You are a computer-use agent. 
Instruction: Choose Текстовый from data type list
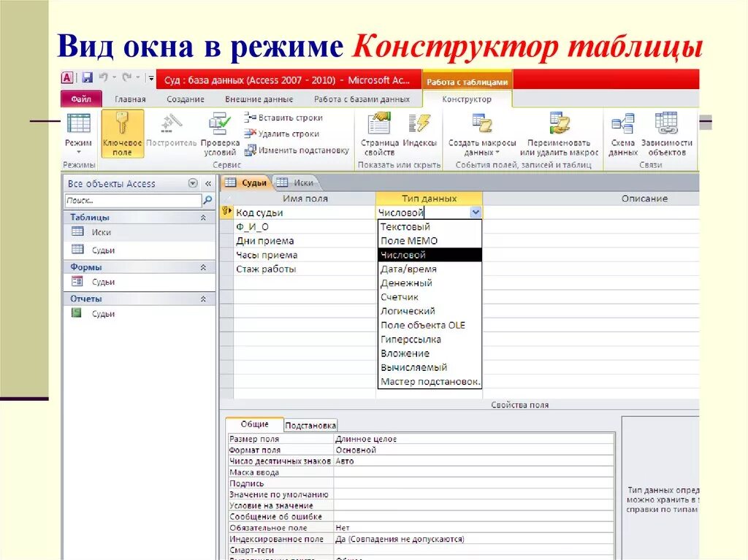pyautogui.click(x=430, y=227)
